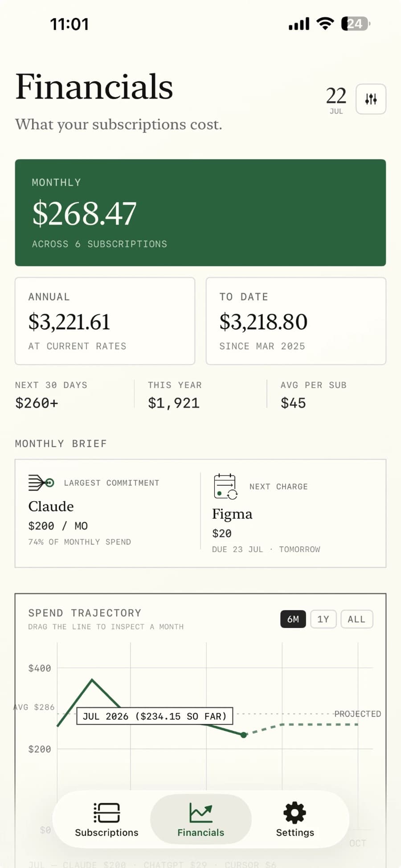Tap the Next Charge calendar icon

(225, 486)
